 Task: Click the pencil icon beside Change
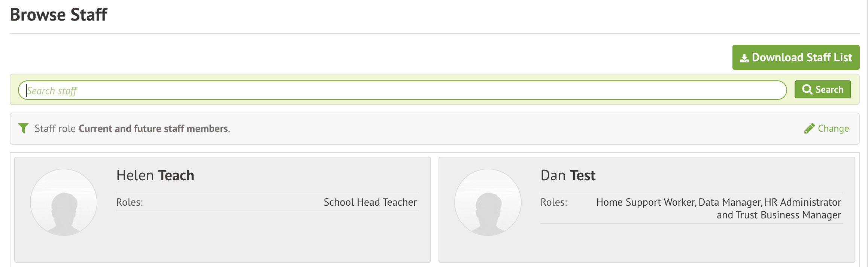(x=809, y=129)
